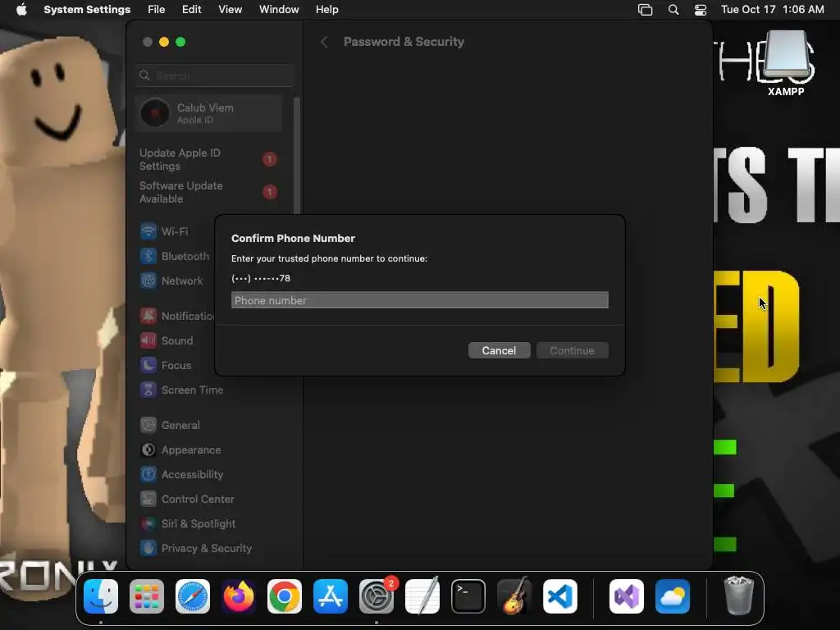Open Stage Manager windows icon in menu bar

pyautogui.click(x=645, y=10)
